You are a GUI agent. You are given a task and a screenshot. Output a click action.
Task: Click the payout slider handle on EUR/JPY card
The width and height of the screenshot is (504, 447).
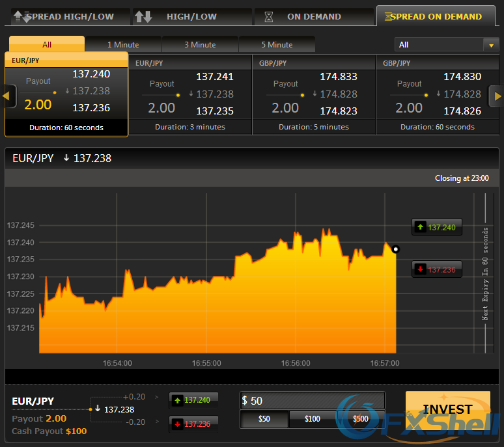[x=55, y=92]
